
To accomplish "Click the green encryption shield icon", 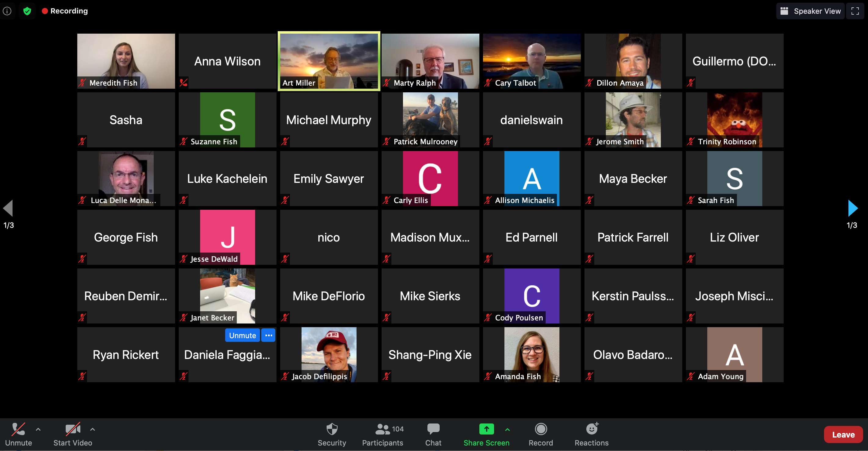I will coord(27,11).
